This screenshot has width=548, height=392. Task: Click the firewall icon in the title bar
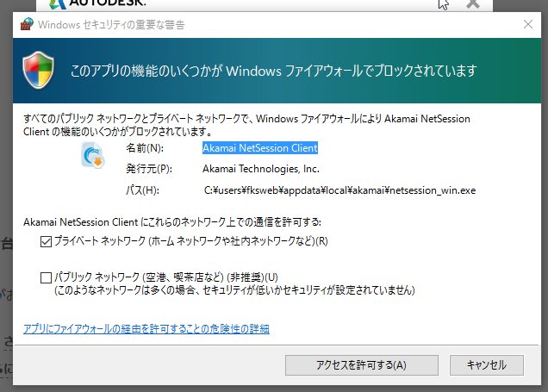27,24
